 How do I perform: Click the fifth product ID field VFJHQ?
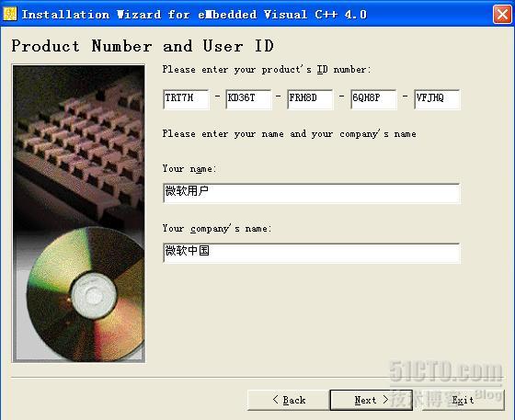tap(437, 99)
